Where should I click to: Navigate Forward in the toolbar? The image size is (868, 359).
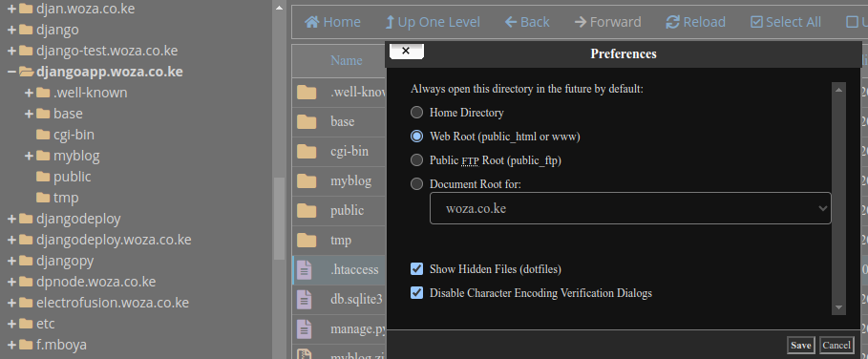click(x=608, y=22)
